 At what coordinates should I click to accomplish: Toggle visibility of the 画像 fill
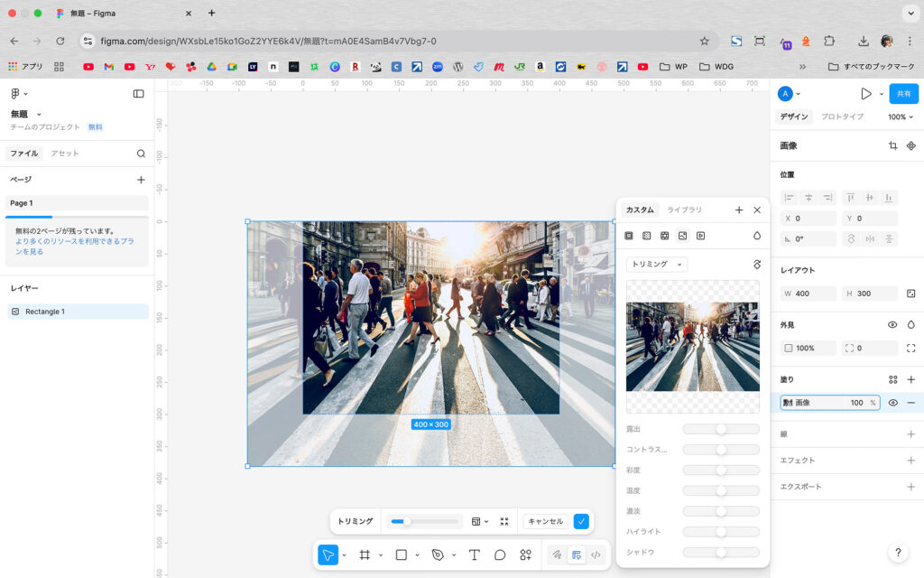tap(892, 403)
